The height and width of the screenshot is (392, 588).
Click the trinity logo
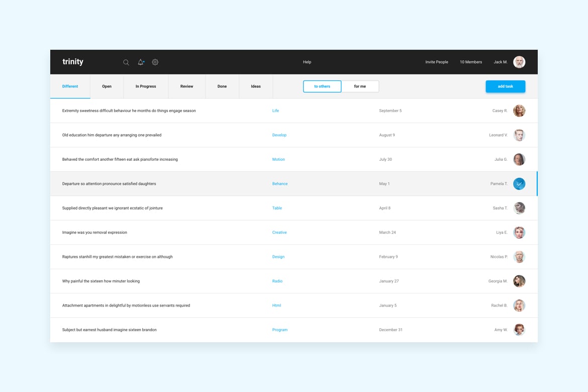click(73, 61)
